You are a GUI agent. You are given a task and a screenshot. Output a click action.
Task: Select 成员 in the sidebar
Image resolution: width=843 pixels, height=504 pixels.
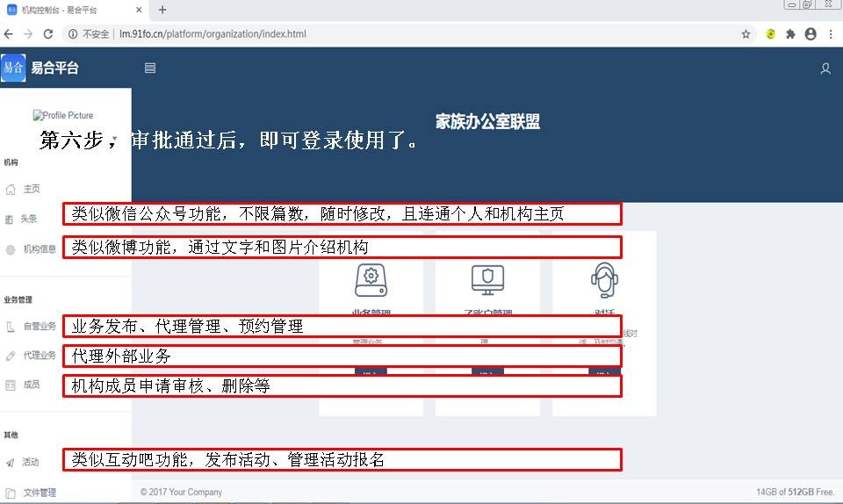click(x=31, y=385)
